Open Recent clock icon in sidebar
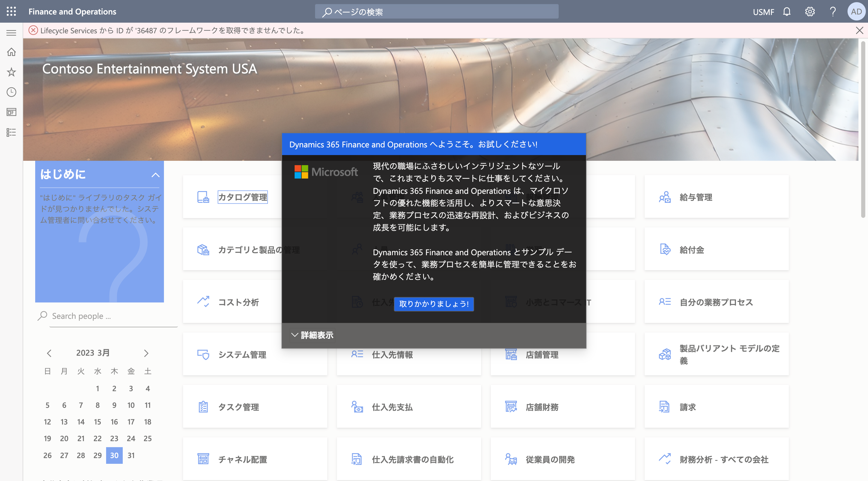 pos(11,92)
